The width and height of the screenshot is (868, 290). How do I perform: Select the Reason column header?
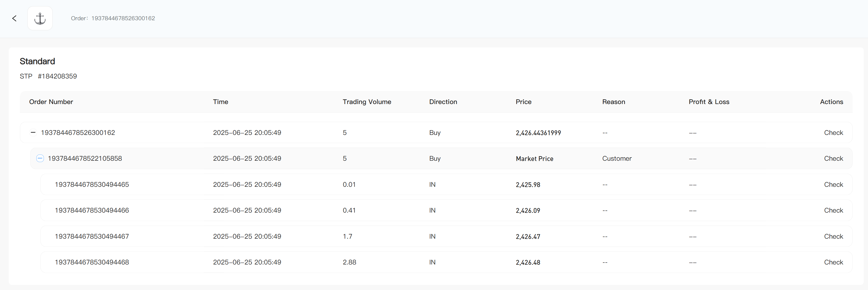[x=613, y=102]
